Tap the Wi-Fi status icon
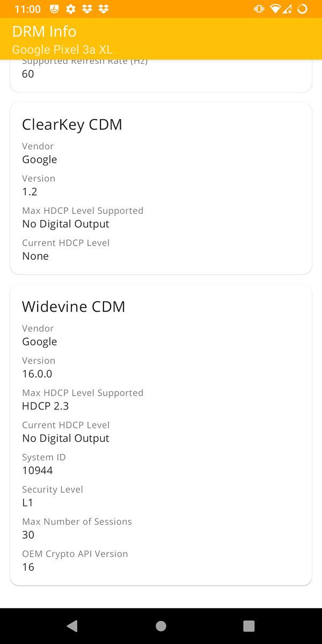Screen dimensions: 322x644 275,9
